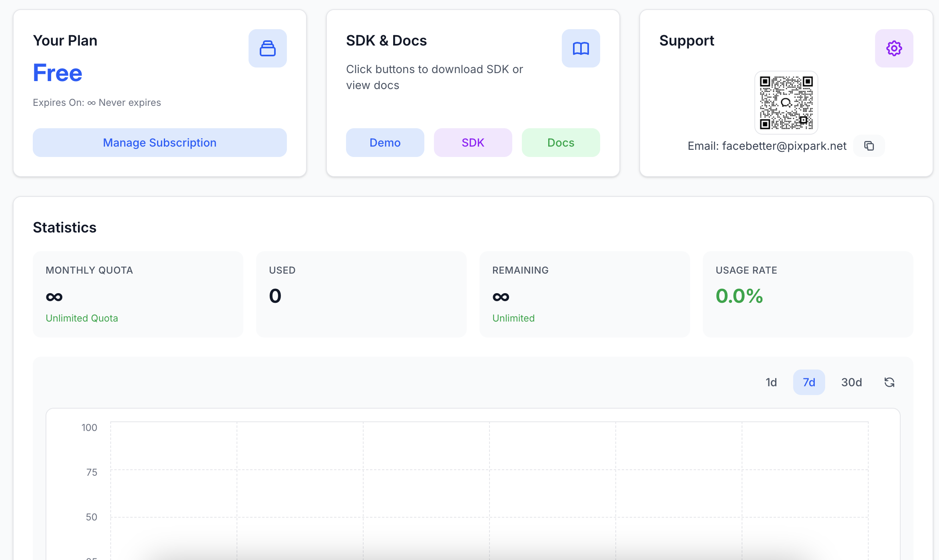This screenshot has height=560, width=939.
Task: Copy the support email using the copy icon
Action: (x=869, y=145)
